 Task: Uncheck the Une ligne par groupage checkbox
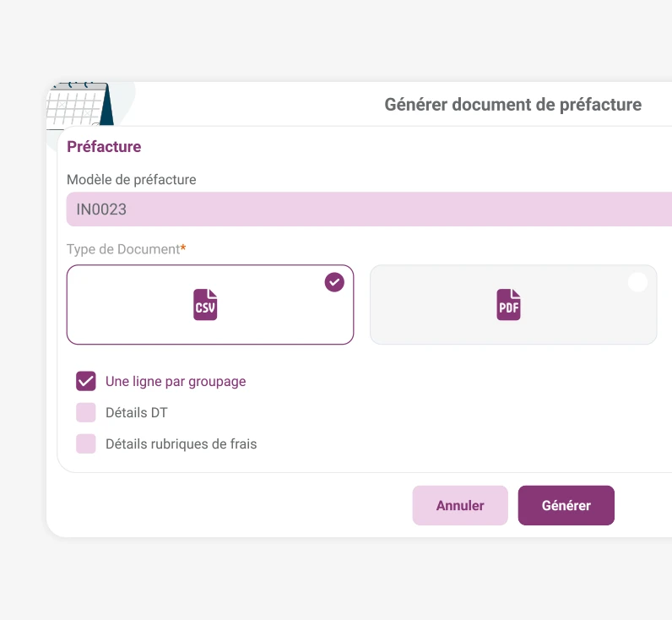86,381
